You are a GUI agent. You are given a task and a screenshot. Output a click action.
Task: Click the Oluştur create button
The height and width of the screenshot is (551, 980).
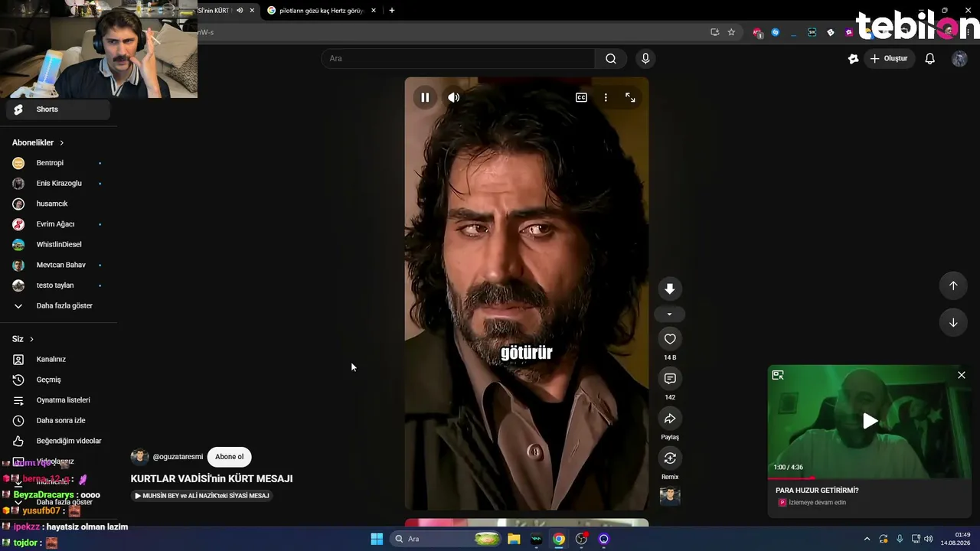click(890, 58)
